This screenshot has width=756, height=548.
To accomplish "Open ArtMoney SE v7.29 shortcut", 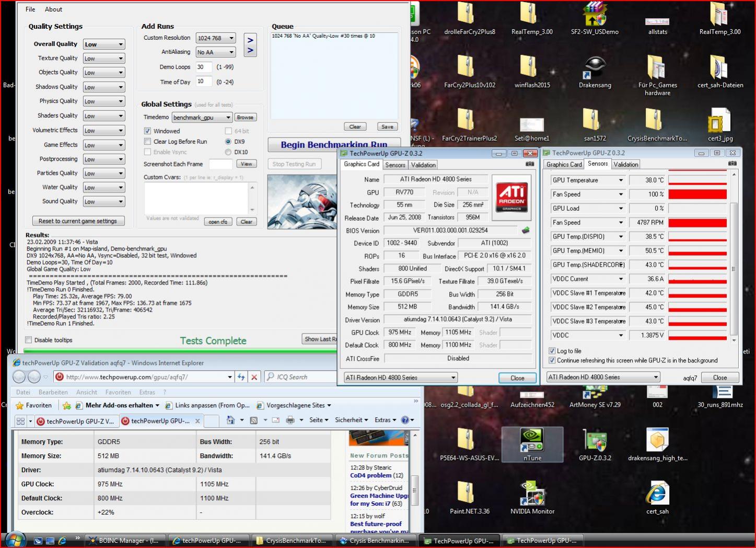I will [x=595, y=397].
